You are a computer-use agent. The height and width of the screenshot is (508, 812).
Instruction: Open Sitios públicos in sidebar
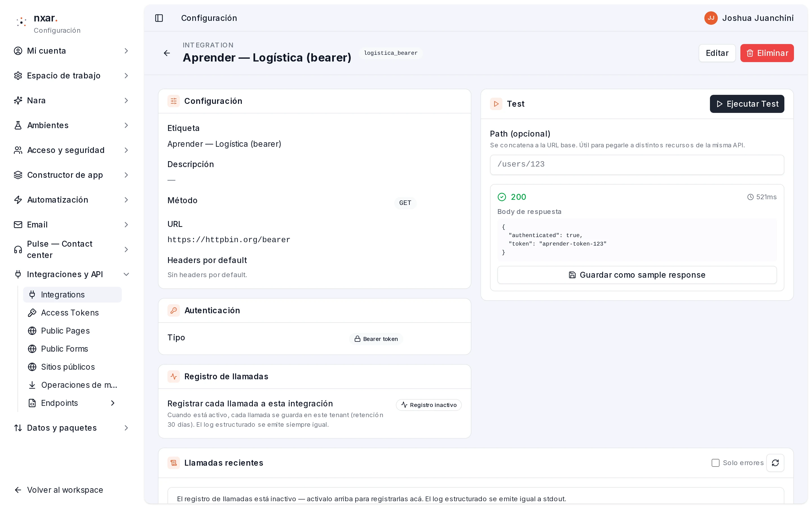pos(72,367)
